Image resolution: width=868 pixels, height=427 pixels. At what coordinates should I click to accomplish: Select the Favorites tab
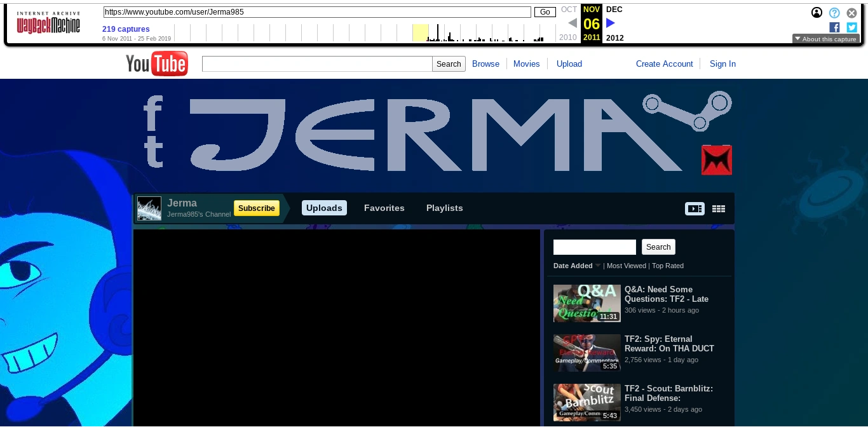tap(384, 208)
